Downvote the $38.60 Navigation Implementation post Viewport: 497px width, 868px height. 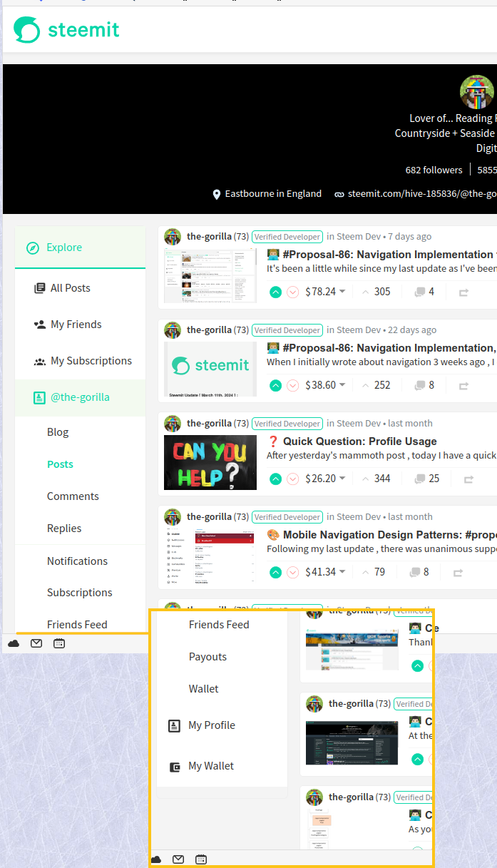click(292, 385)
